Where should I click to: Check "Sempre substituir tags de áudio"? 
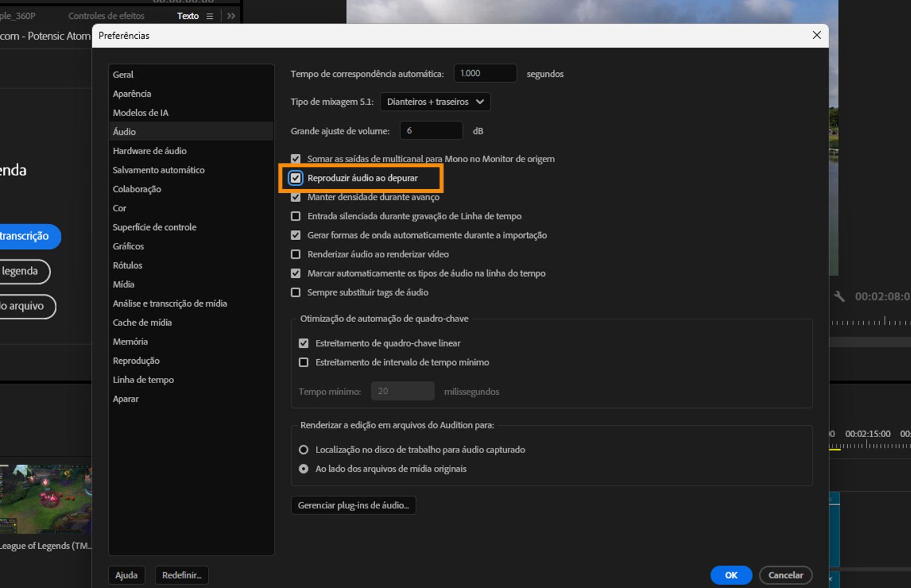(x=296, y=292)
